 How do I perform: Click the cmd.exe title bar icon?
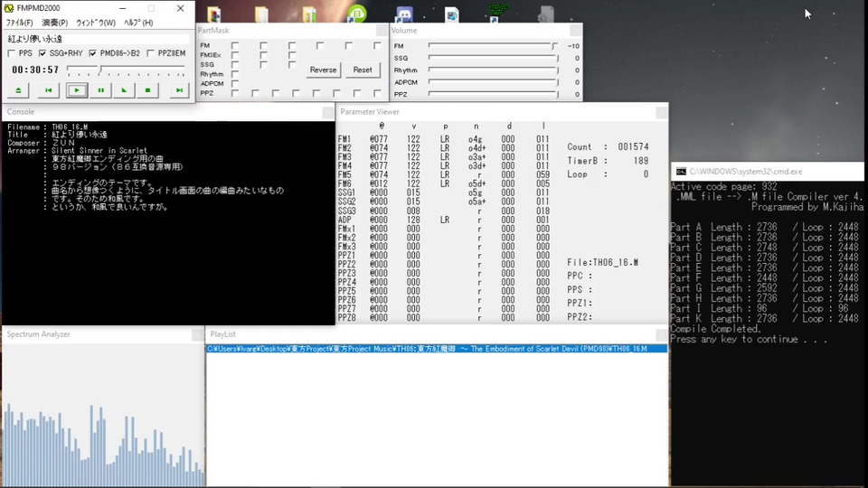click(x=681, y=172)
